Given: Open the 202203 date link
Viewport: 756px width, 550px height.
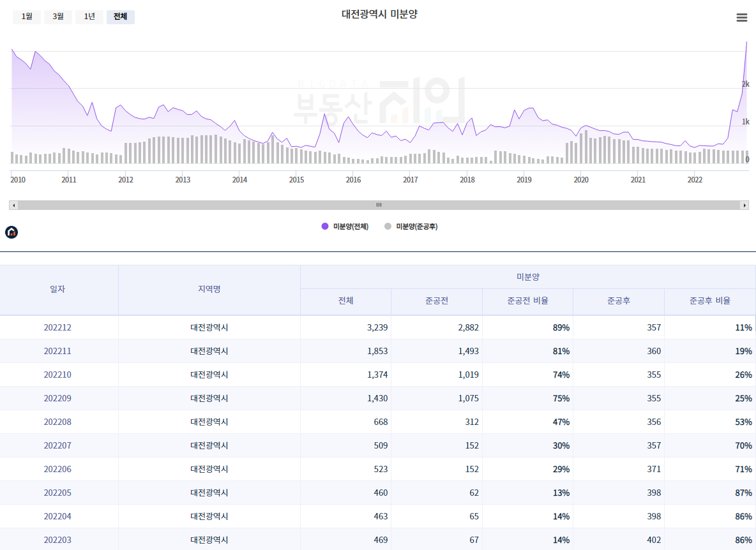Looking at the screenshot, I should click(x=57, y=540).
